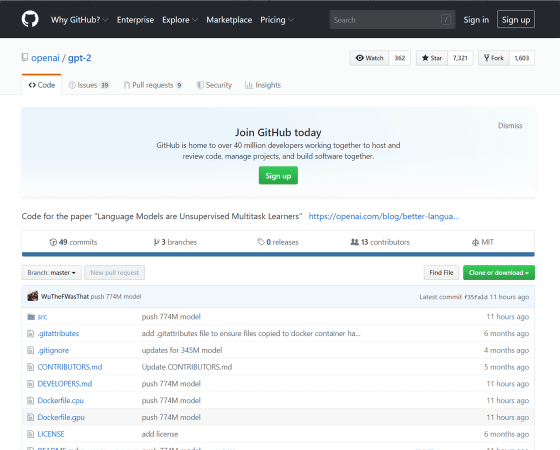The width and height of the screenshot is (560, 450).
Task: Switch to the Security tab
Action: pyautogui.click(x=214, y=85)
